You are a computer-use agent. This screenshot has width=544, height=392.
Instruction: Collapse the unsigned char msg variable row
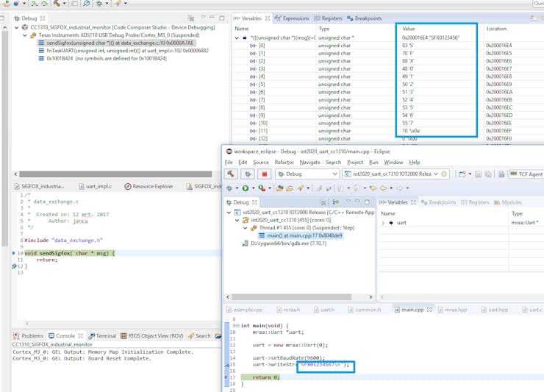tap(237, 38)
